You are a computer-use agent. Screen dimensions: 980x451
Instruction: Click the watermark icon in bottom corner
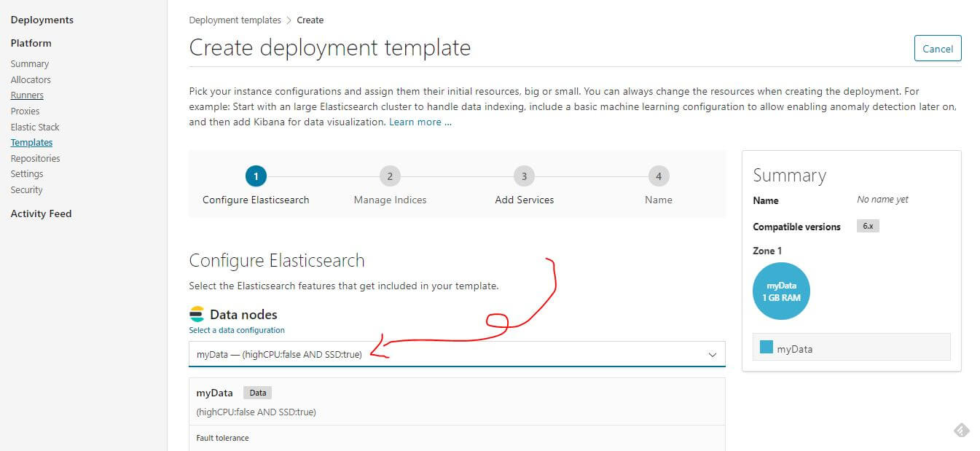pos(961,431)
